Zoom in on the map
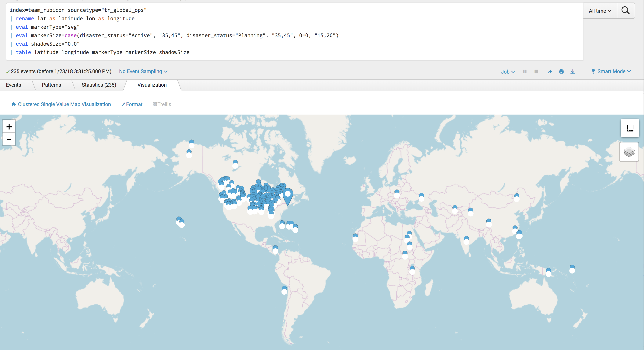Screen dimensions: 644x350 point(9,127)
